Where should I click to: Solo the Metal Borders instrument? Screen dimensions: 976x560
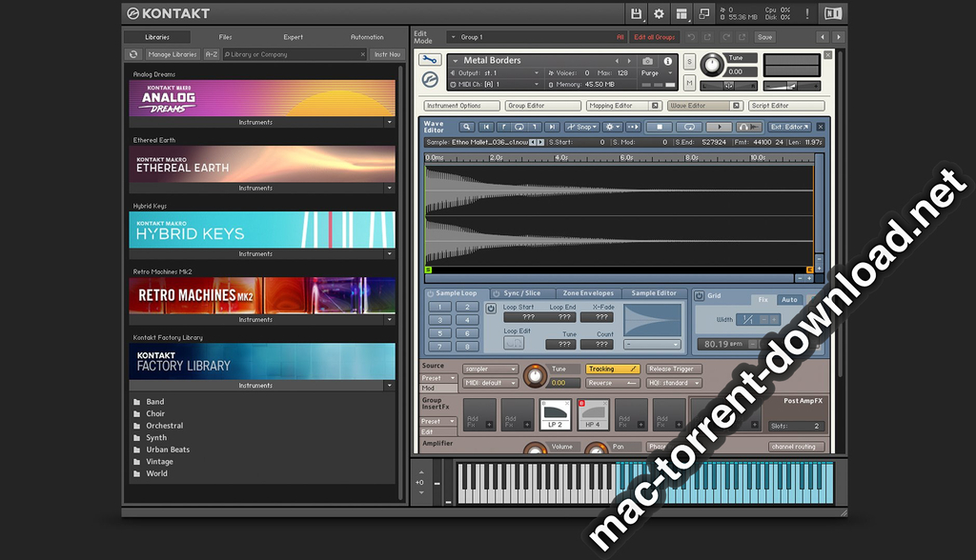689,61
